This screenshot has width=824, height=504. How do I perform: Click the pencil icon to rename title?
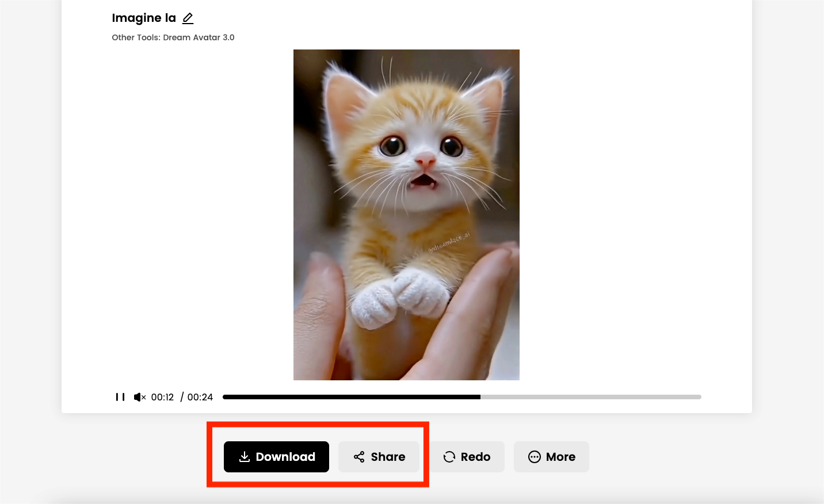tap(188, 18)
